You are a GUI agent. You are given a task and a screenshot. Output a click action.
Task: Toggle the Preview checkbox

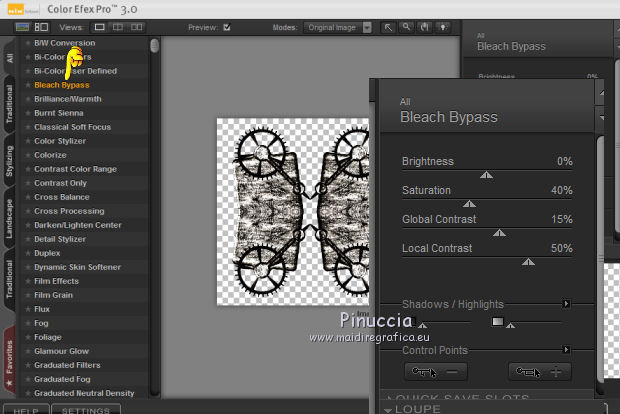pyautogui.click(x=227, y=27)
